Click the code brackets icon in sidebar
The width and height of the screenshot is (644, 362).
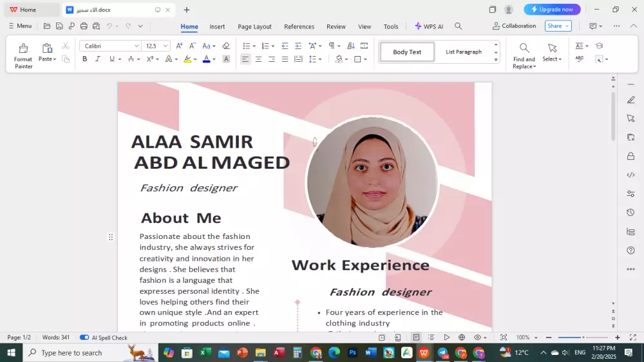631,175
